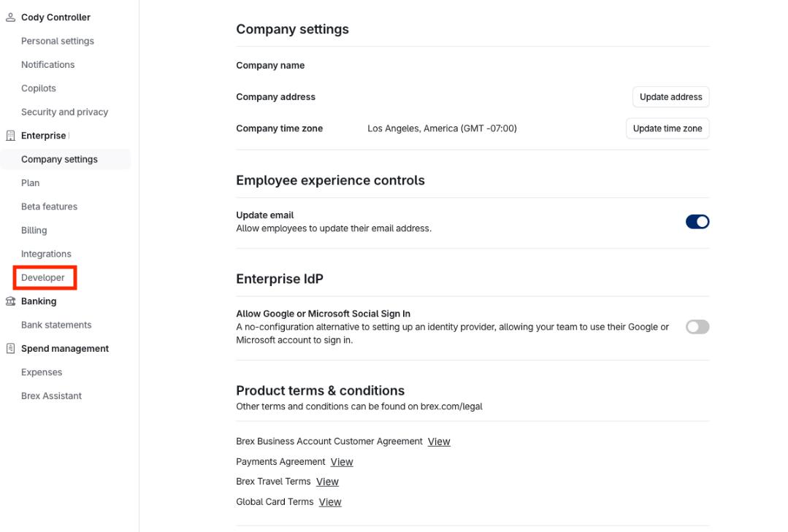Open the Billing section

[x=34, y=231]
